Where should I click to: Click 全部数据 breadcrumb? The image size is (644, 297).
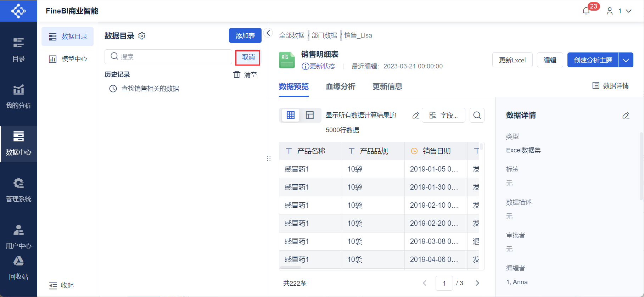click(x=292, y=35)
